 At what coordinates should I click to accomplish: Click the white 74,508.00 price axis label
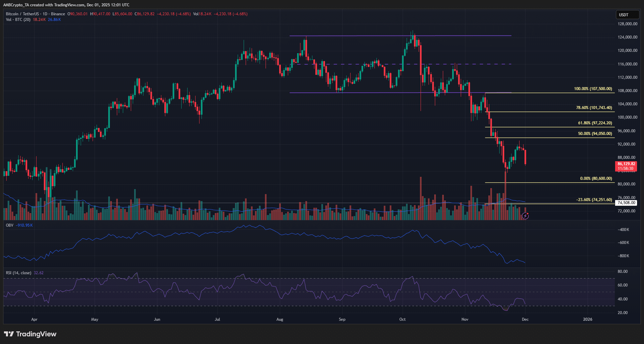(626, 203)
